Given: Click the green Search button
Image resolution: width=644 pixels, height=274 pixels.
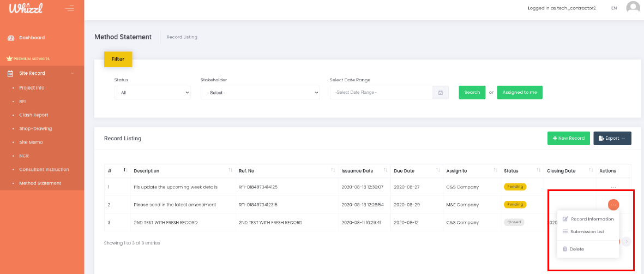Looking at the screenshot, I should pyautogui.click(x=472, y=92).
